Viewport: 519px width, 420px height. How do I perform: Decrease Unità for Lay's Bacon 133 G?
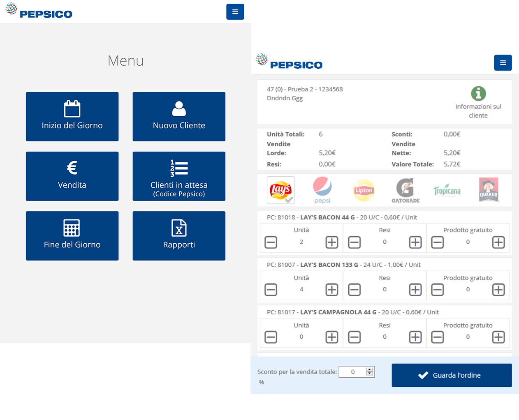(271, 290)
